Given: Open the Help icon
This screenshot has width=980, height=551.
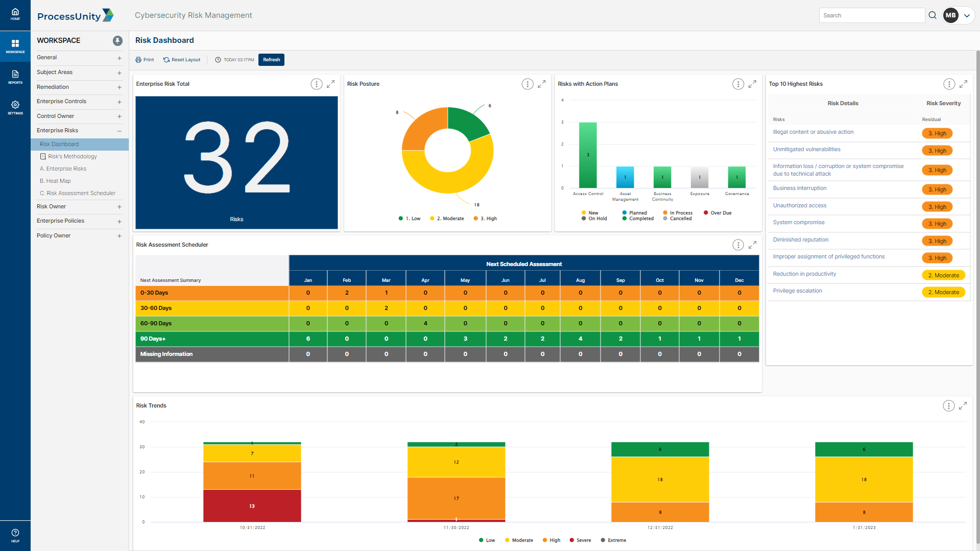Looking at the screenshot, I should click(x=15, y=535).
